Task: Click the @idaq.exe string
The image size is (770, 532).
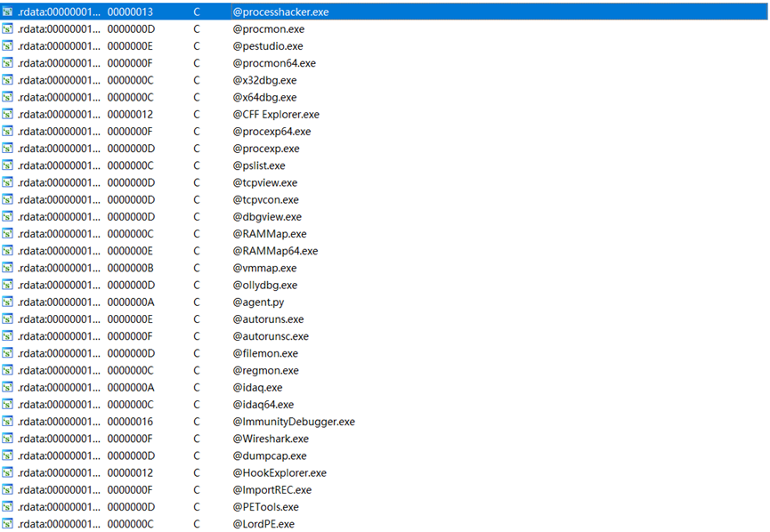Action: click(x=257, y=388)
